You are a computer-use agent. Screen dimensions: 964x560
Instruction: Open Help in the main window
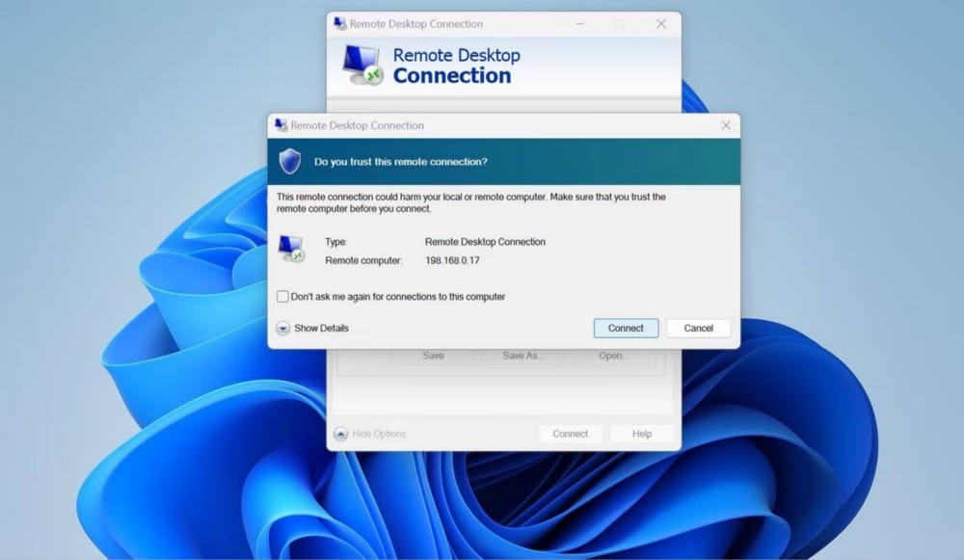(642, 434)
